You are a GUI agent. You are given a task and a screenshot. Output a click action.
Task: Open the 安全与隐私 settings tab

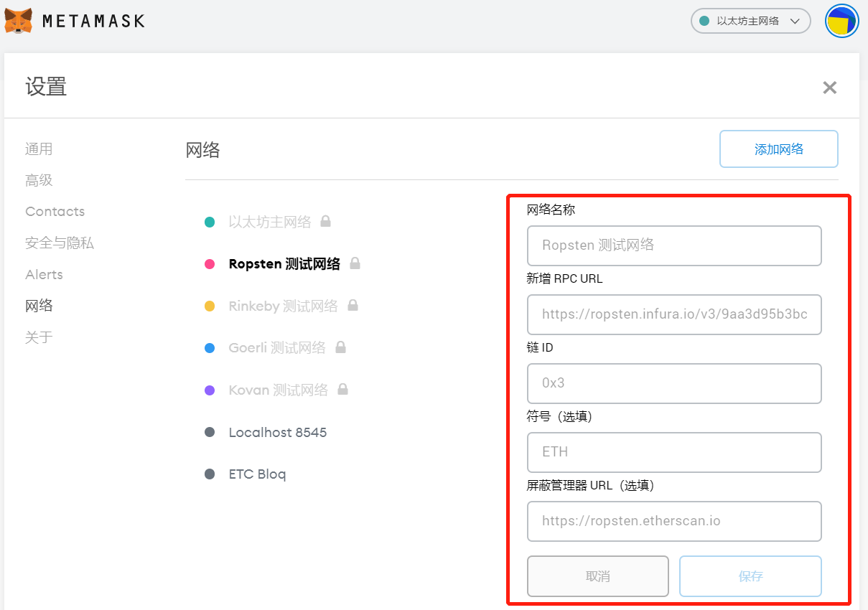(60, 243)
